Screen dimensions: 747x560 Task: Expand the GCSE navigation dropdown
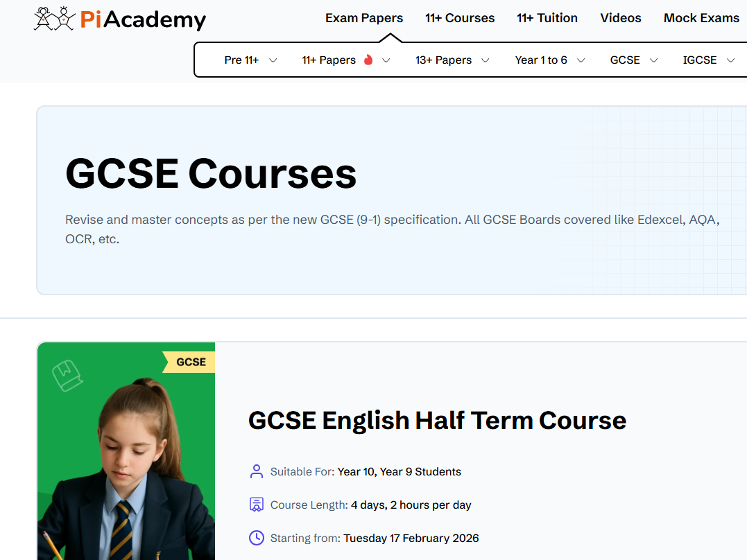pyautogui.click(x=632, y=60)
